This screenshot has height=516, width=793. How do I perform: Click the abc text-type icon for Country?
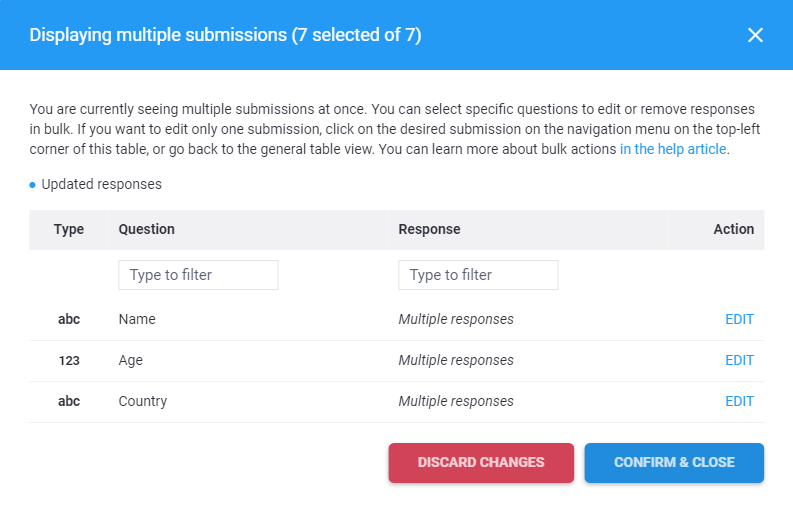(x=69, y=401)
